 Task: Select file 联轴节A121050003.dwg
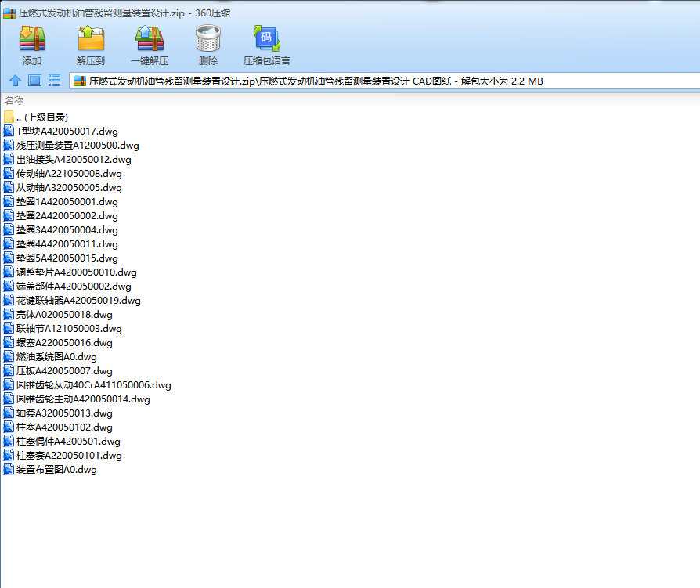[63, 329]
